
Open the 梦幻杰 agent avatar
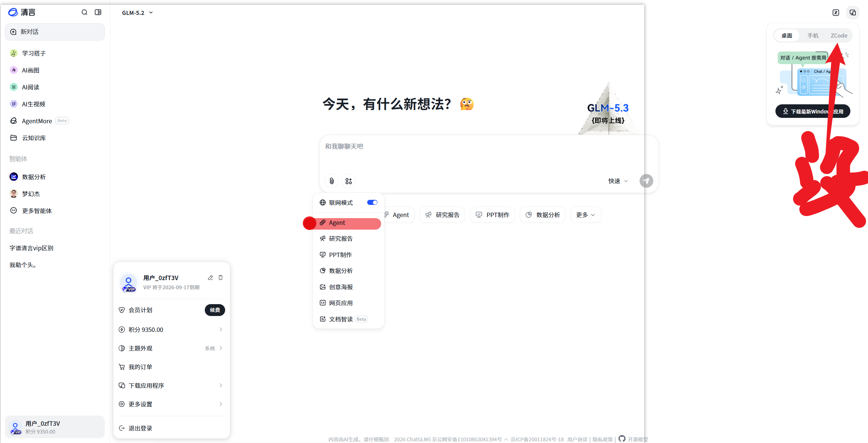tap(14, 194)
